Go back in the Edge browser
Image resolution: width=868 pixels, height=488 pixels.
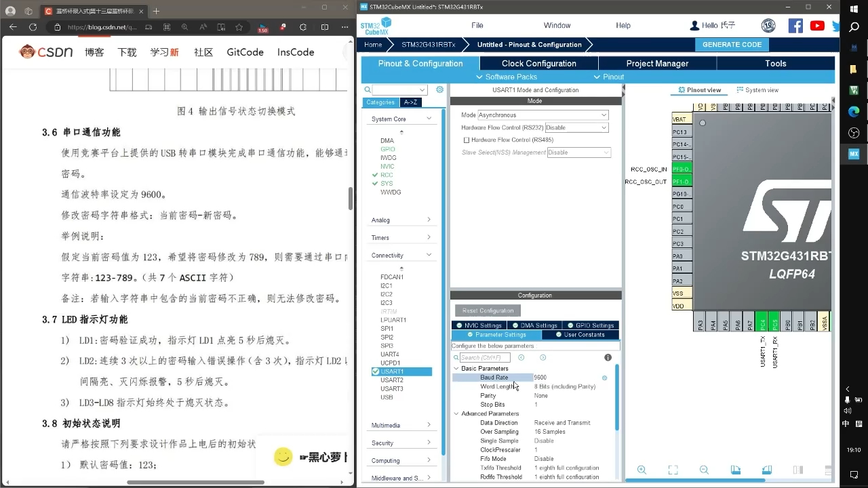click(x=12, y=27)
